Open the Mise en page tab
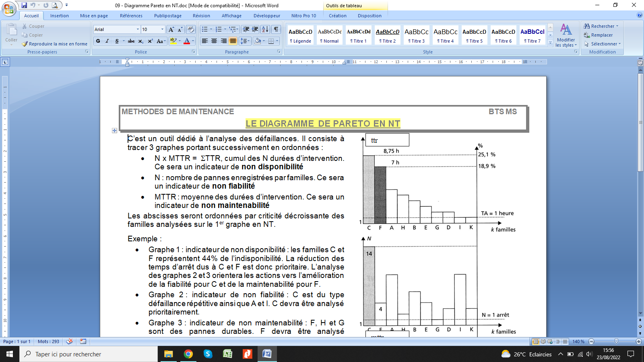The width and height of the screenshot is (644, 362). [x=94, y=16]
